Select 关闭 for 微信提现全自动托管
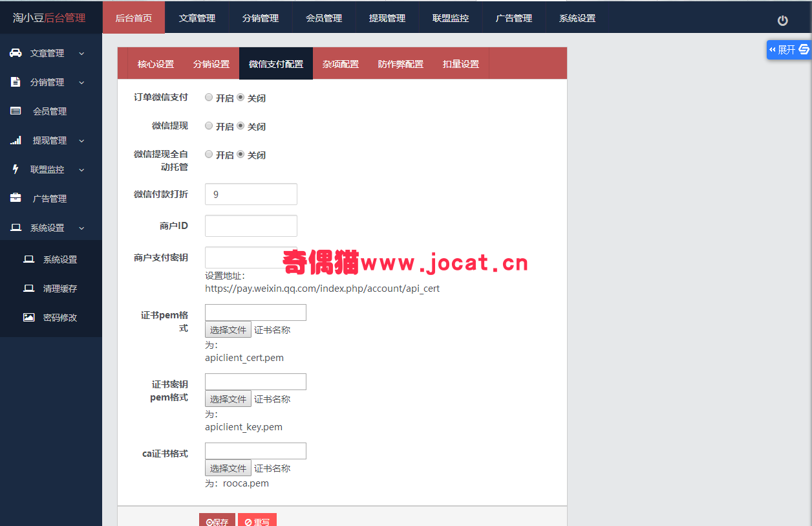Viewport: 812px width, 526px height. pyautogui.click(x=240, y=154)
